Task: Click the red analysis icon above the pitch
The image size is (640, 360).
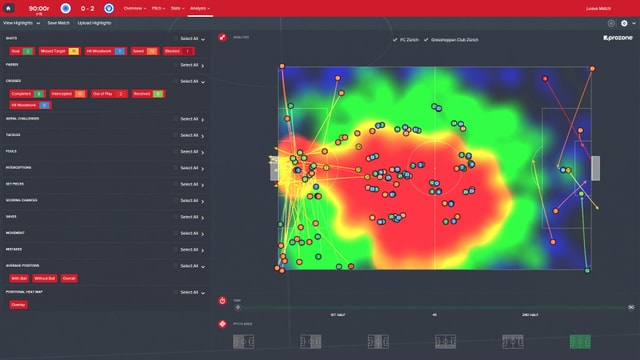Action: pos(222,38)
